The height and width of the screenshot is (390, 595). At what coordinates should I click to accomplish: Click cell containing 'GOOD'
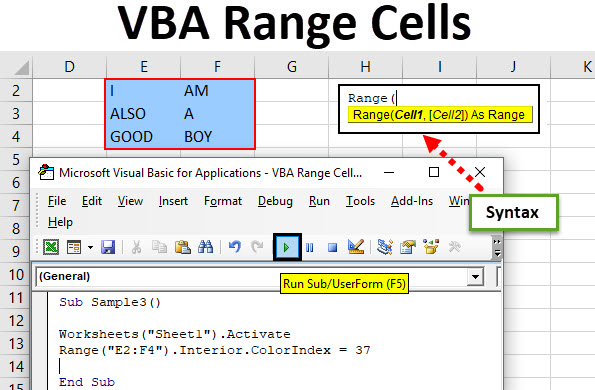click(x=143, y=137)
